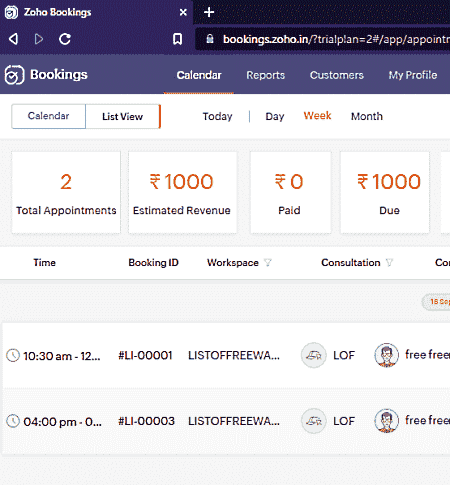Click the Bookings logo icon

tap(14, 75)
